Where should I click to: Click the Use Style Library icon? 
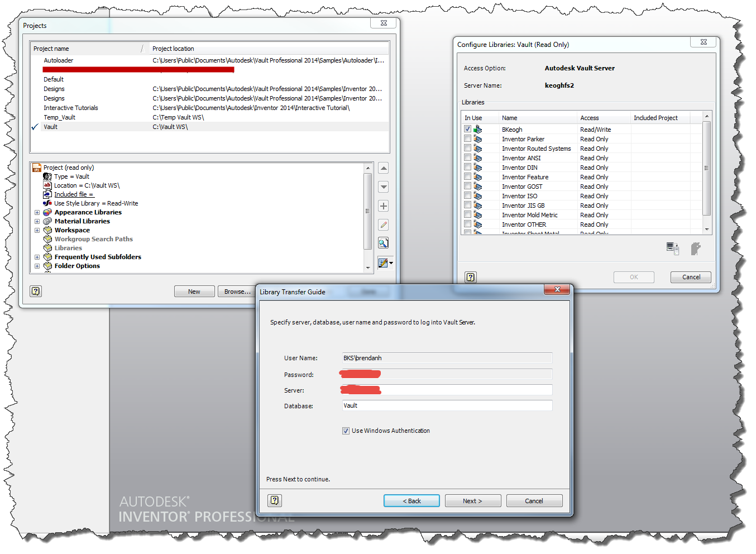pyautogui.click(x=47, y=203)
